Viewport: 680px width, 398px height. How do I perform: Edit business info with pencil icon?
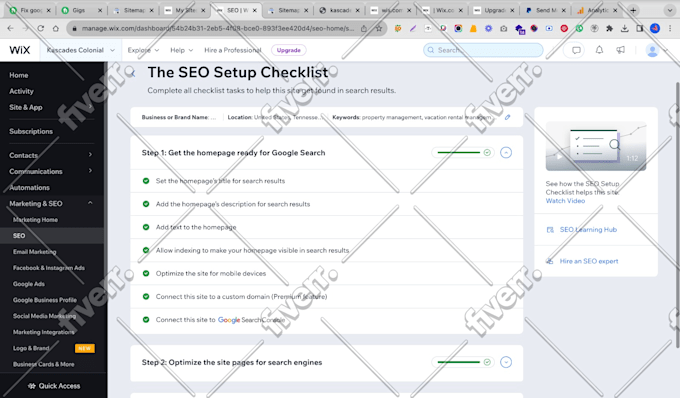pyautogui.click(x=507, y=117)
